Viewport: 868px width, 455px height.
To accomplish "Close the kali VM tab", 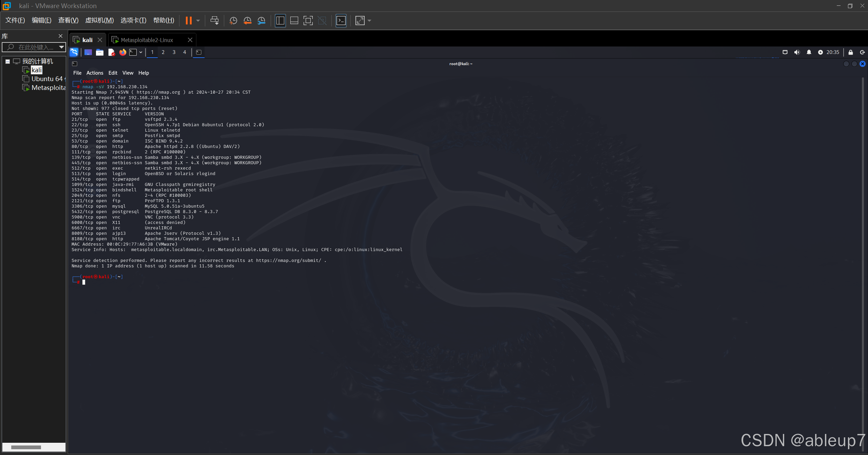I will coord(100,40).
